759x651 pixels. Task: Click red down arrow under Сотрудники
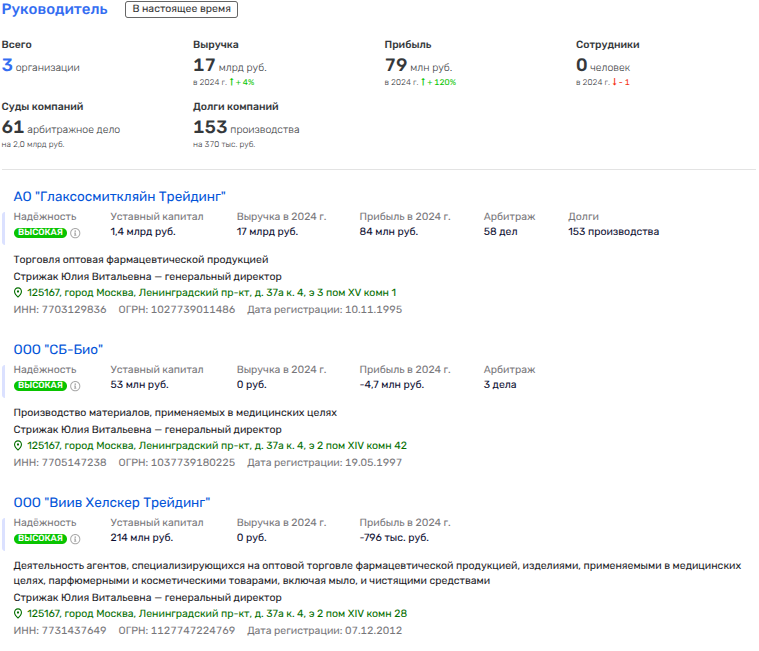pos(615,82)
